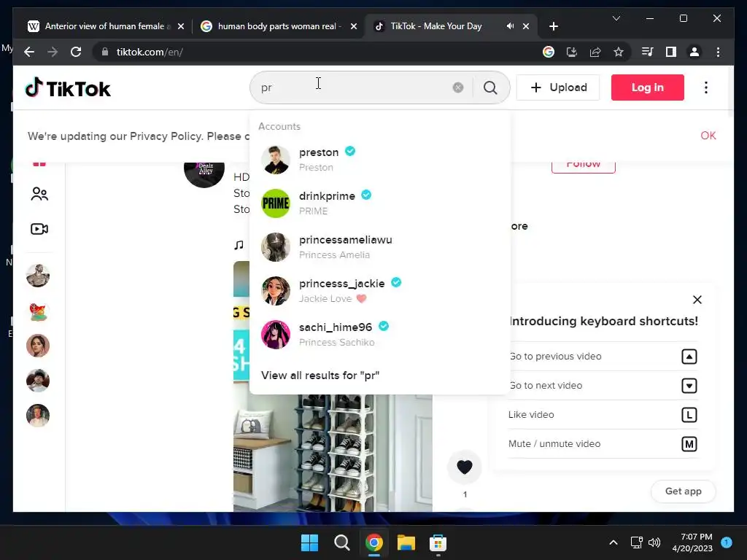This screenshot has width=747, height=560.
Task: Click the tiktok.com/en/ address bar
Action: click(320, 52)
